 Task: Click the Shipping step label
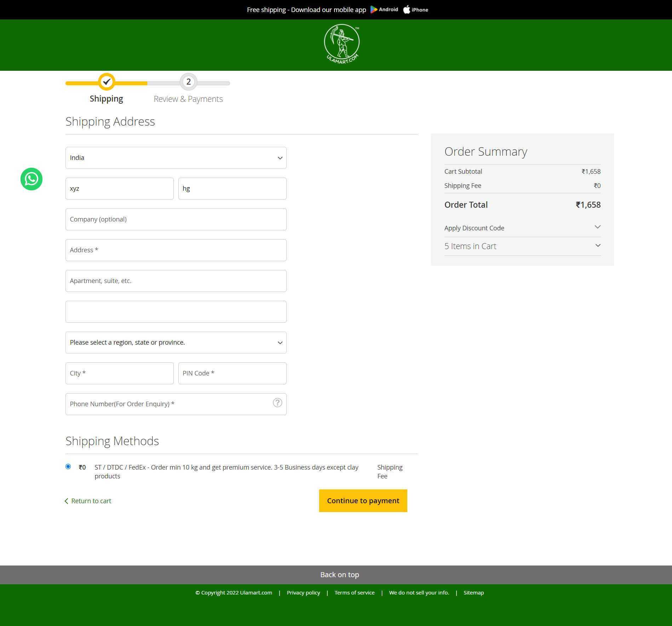(x=106, y=98)
